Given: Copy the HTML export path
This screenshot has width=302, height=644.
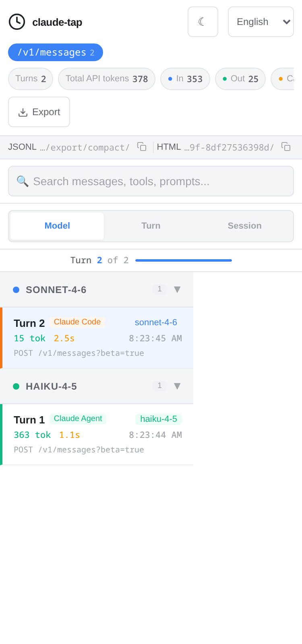Looking at the screenshot, I should coord(286,147).
